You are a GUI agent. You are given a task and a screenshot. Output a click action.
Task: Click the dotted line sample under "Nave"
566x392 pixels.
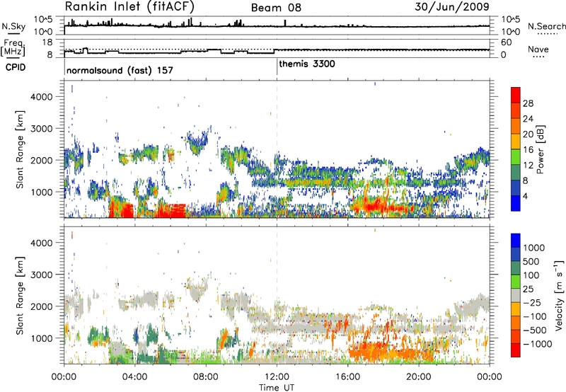(538, 57)
